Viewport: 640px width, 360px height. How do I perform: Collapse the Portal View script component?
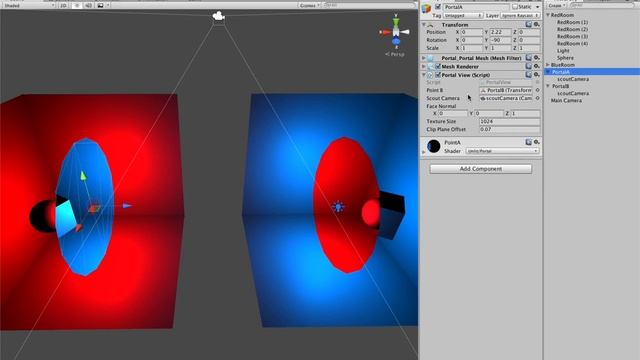[424, 75]
